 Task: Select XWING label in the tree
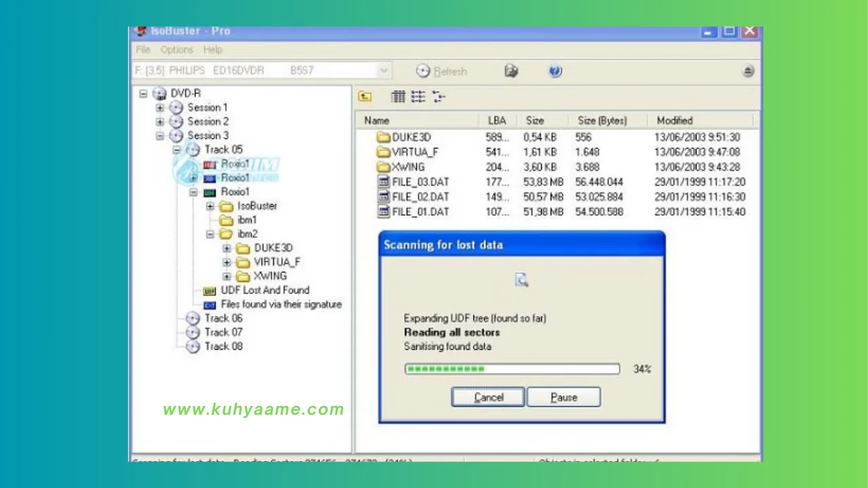click(270, 277)
